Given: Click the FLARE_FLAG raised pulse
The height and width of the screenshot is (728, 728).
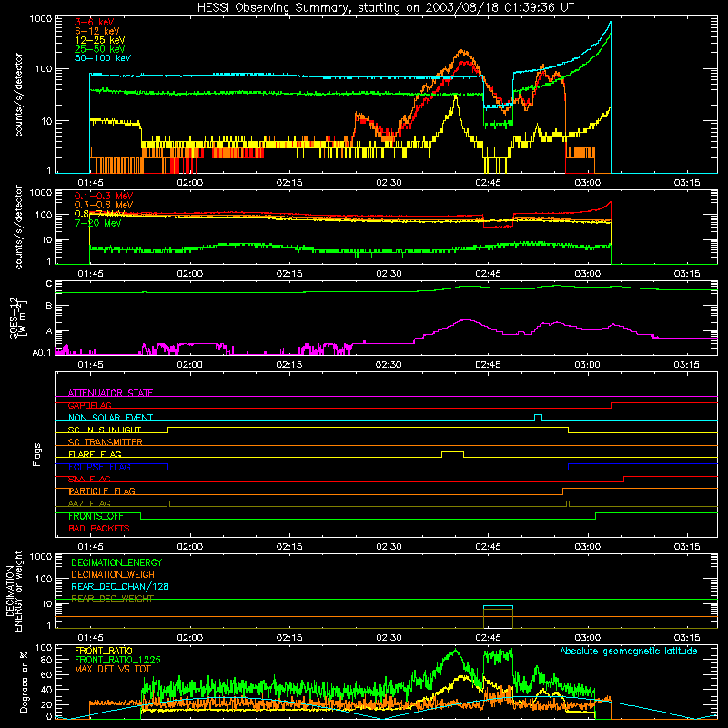Looking at the screenshot, I should coord(452,454).
